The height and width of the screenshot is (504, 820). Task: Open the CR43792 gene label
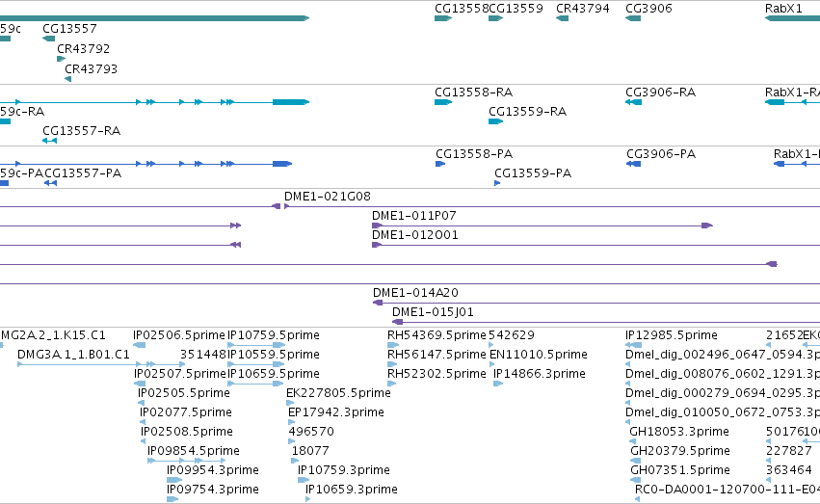tap(83, 49)
